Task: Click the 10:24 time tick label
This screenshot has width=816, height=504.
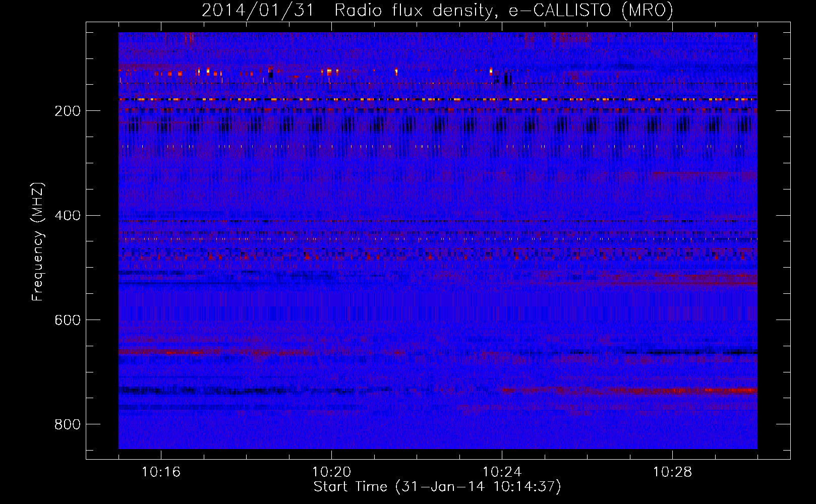Action: coord(502,472)
